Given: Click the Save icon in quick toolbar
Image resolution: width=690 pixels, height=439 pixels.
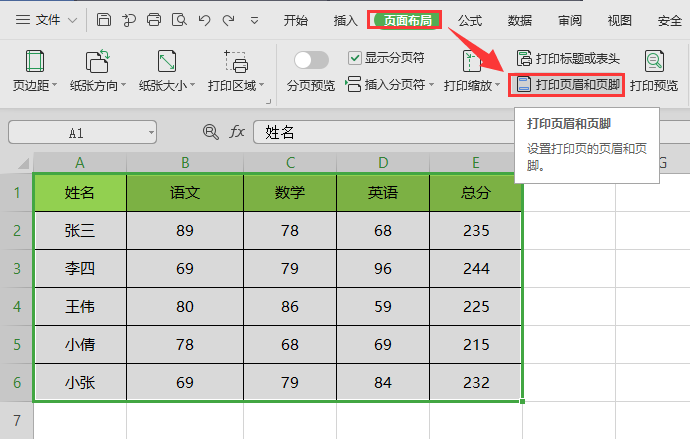Looking at the screenshot, I should (x=104, y=20).
